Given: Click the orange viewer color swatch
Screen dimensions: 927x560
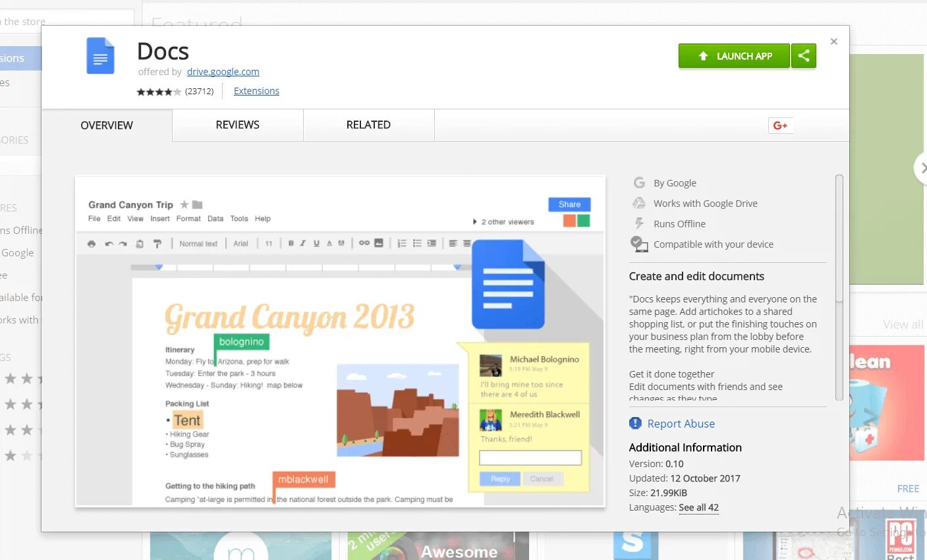Looking at the screenshot, I should coord(569,221).
